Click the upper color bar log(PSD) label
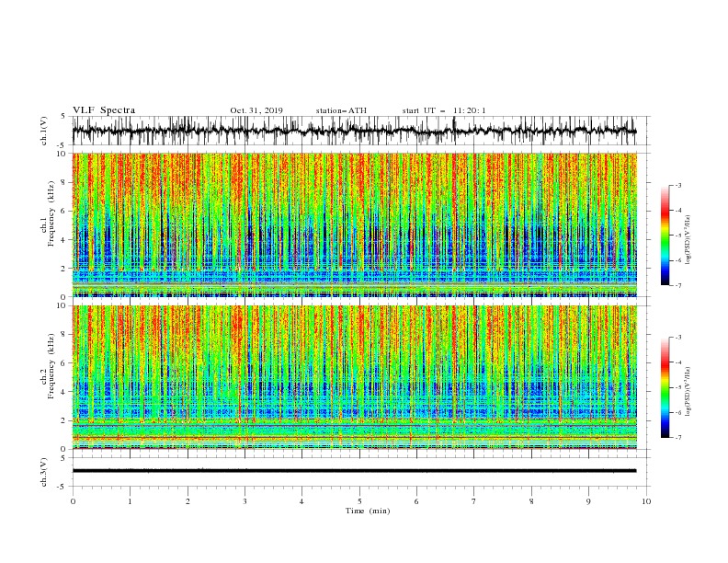Screen dimensions: 728x563 688,240
